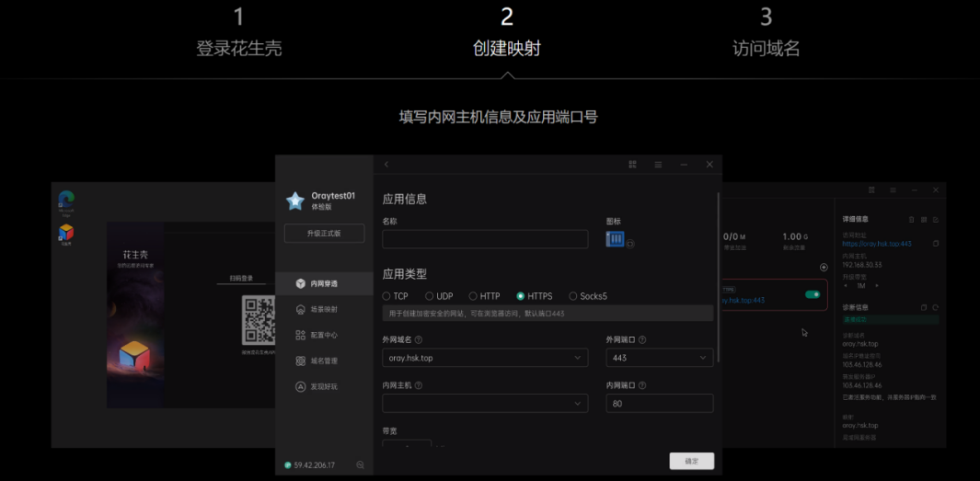Image resolution: width=980 pixels, height=481 pixels.
Task: Switch to step 2 创建映射
Action: pos(507,33)
